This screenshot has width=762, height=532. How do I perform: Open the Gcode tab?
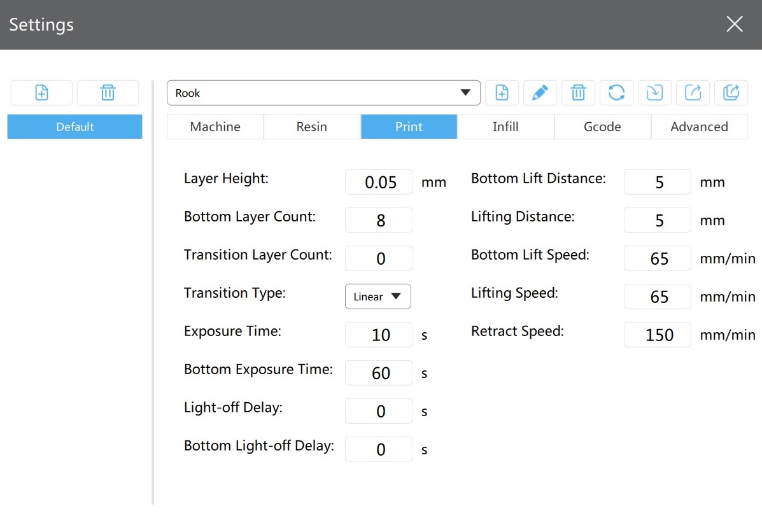pos(603,127)
